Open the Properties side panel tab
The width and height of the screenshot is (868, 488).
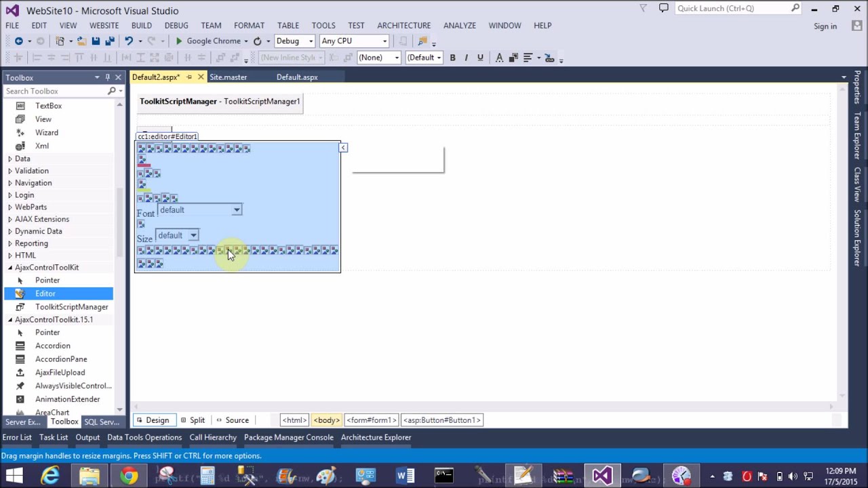[x=858, y=89]
